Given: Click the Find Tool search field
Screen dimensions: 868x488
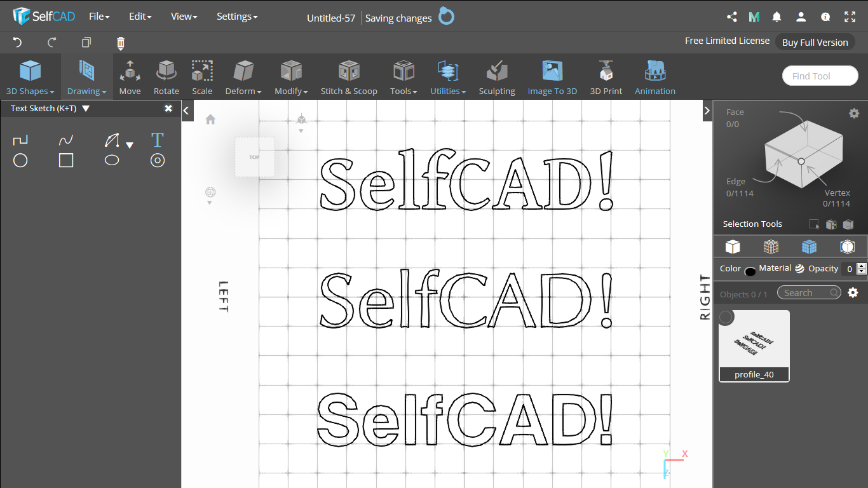Looking at the screenshot, I should (820, 76).
